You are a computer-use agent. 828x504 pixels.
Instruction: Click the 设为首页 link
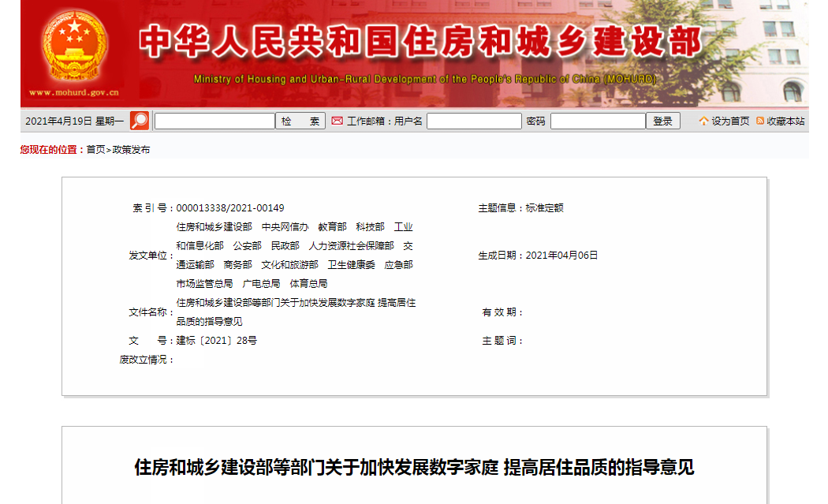[730, 121]
